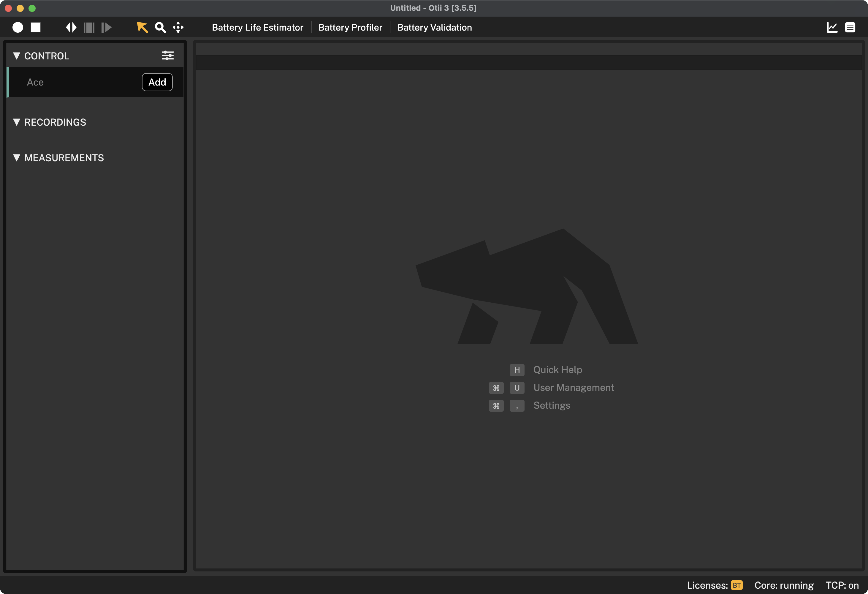
Task: Select the Ace device row
Action: tap(95, 82)
